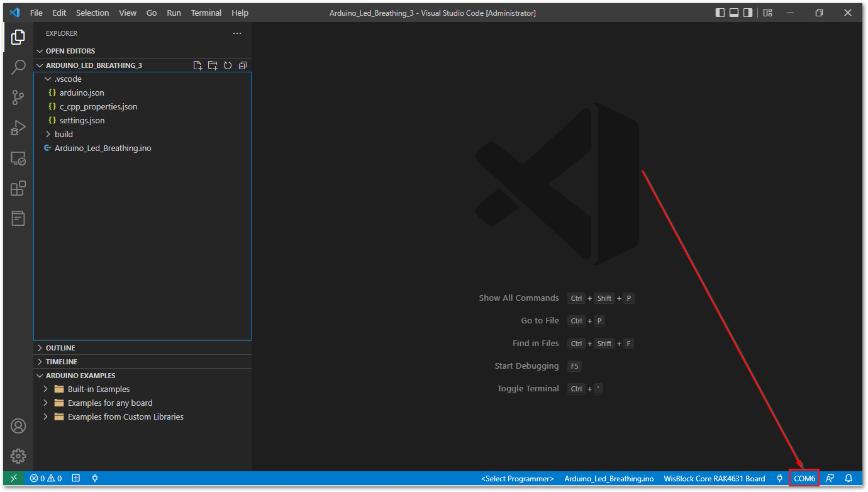Screen dimensions: 868x492
Task: Toggle the bottom panel layout button
Action: point(734,13)
